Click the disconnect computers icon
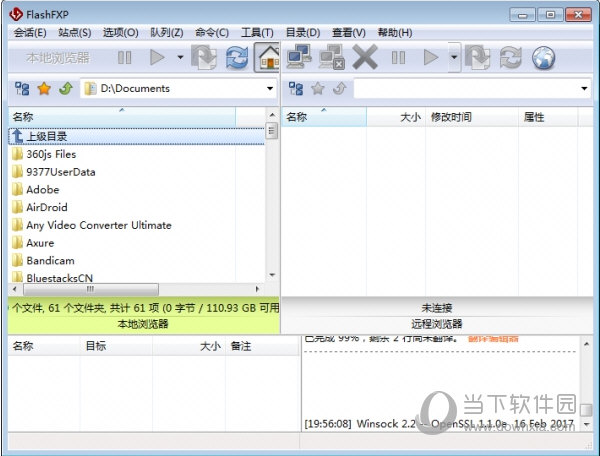 click(332, 57)
